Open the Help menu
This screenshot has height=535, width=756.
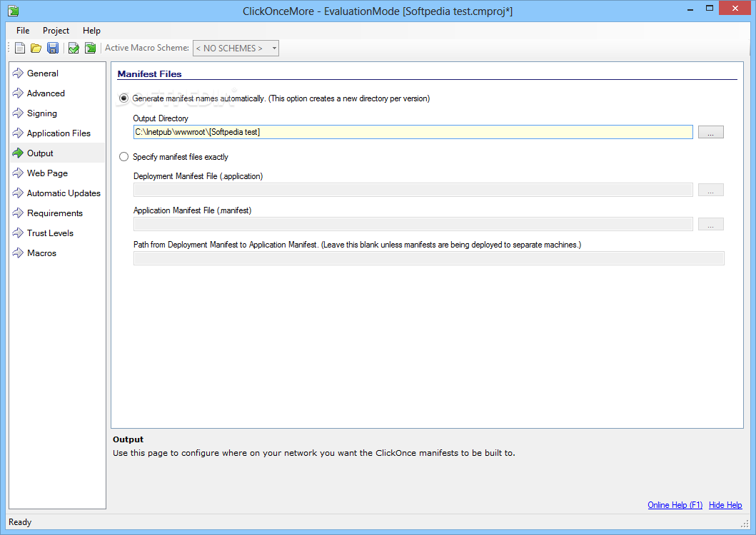91,31
